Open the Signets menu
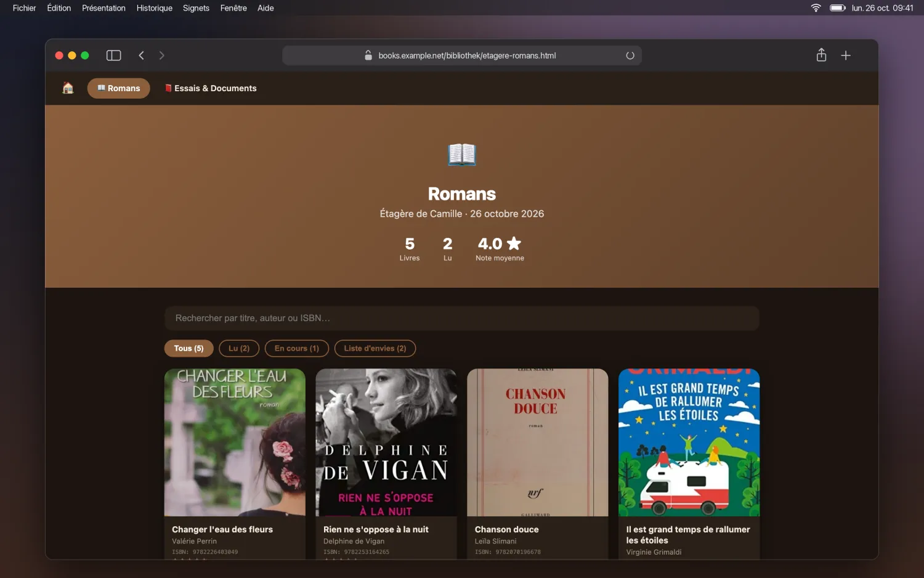The image size is (924, 578). pos(196,8)
